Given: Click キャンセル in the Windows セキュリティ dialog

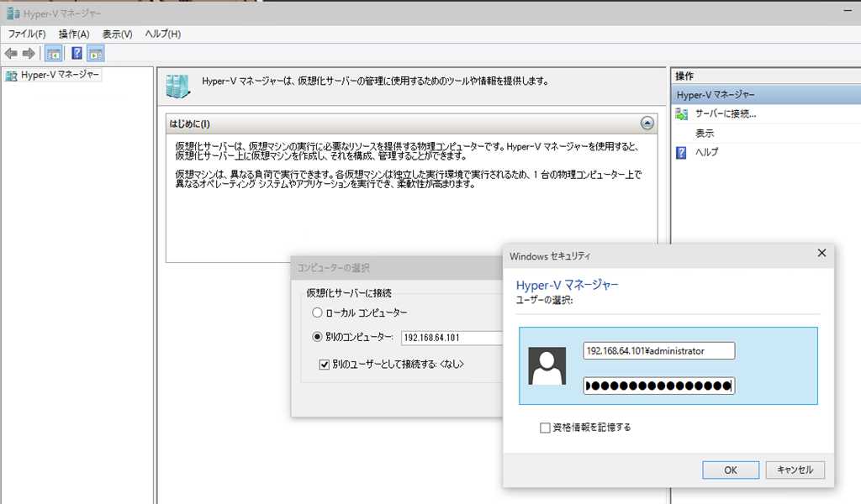Looking at the screenshot, I should click(795, 470).
